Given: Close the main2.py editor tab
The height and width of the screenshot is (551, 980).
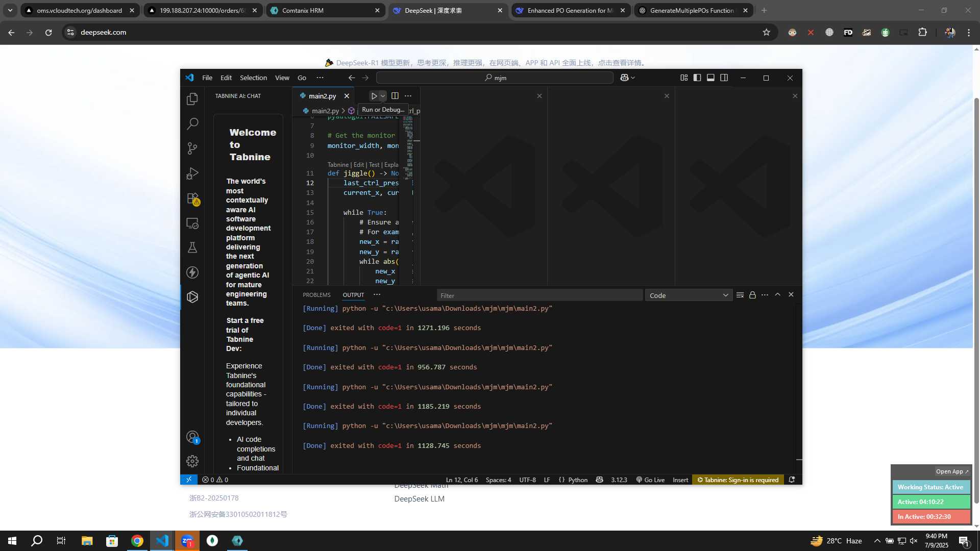Looking at the screenshot, I should 347,96.
